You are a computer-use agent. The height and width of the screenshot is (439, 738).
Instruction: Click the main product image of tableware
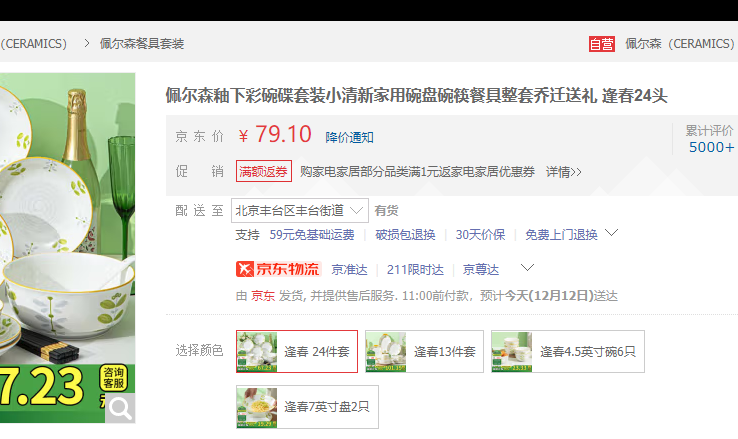[x=67, y=247]
